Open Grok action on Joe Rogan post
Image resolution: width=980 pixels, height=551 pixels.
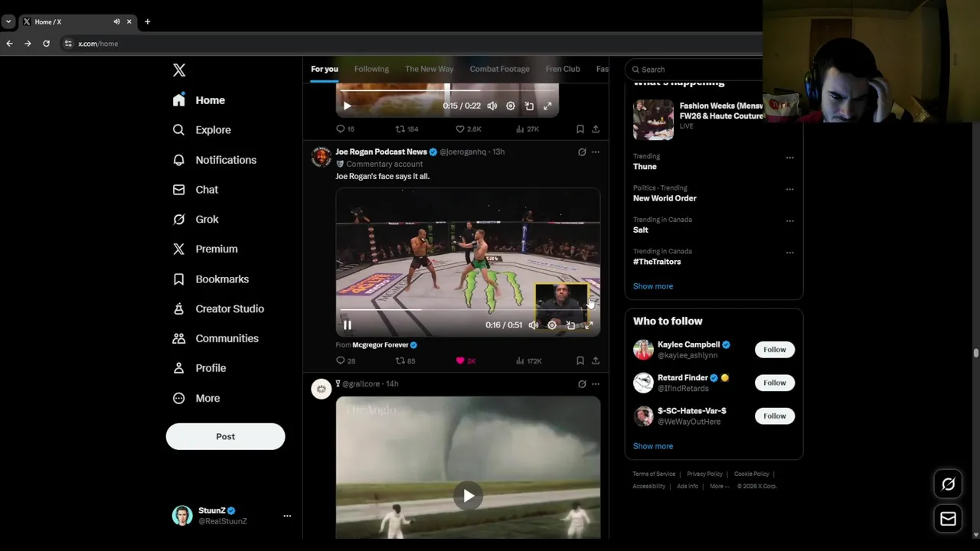tap(582, 152)
